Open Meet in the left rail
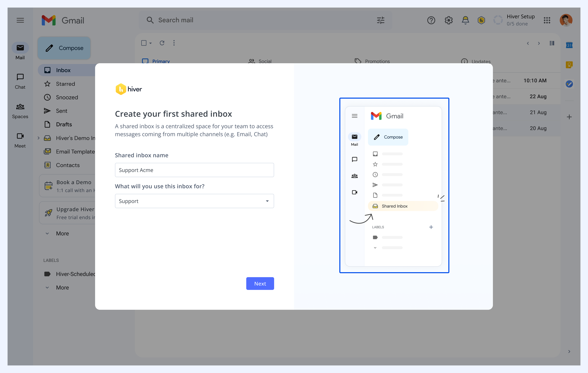588x373 pixels. click(x=20, y=140)
